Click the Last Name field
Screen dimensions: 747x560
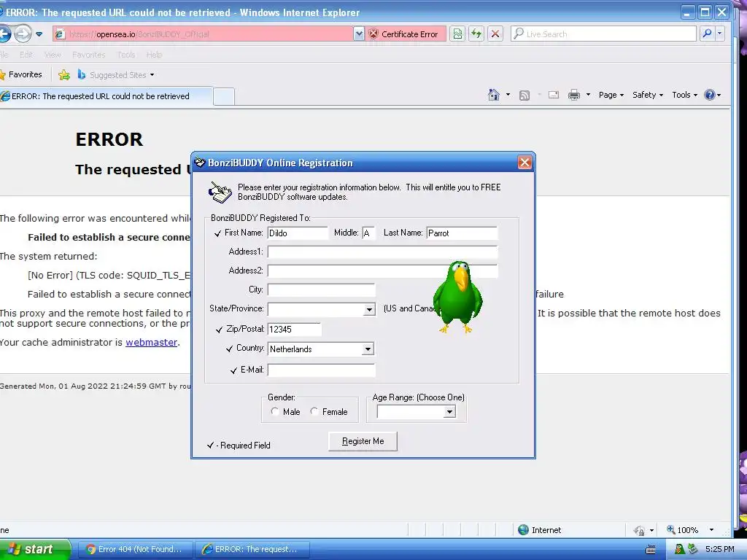point(462,233)
